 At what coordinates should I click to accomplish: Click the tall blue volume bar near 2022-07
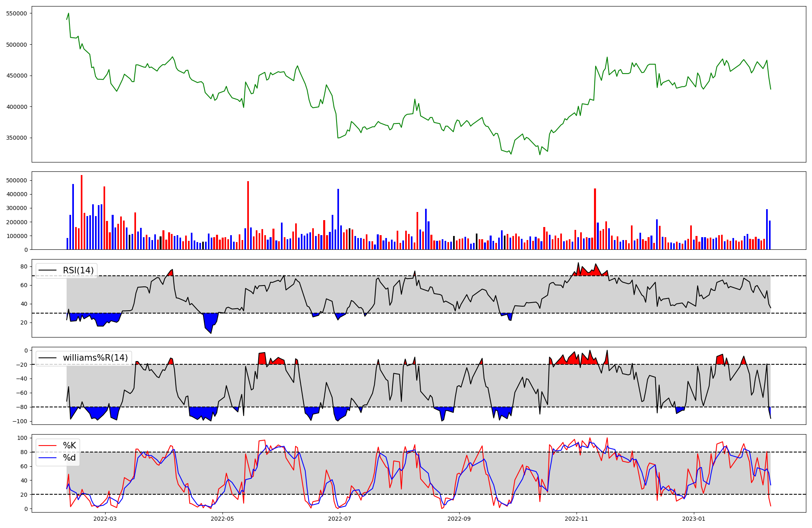click(x=338, y=219)
